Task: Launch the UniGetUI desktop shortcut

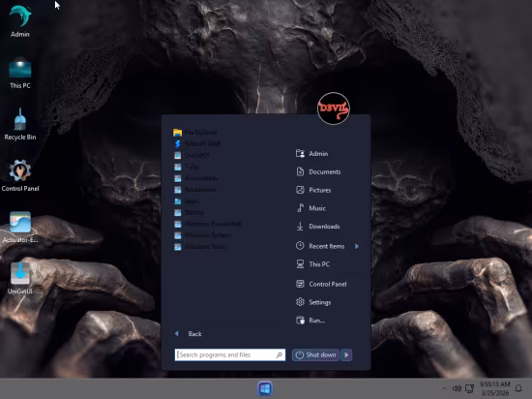Action: (20, 279)
